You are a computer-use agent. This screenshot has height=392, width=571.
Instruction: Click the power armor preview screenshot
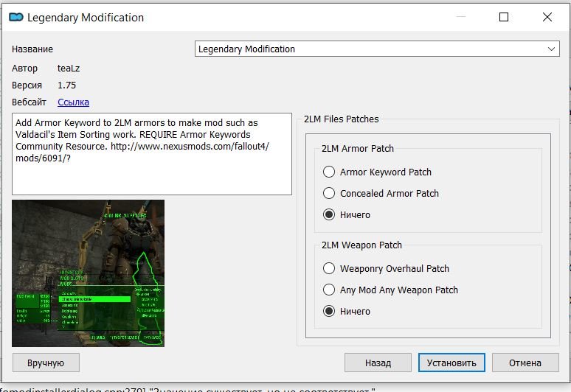click(x=89, y=273)
